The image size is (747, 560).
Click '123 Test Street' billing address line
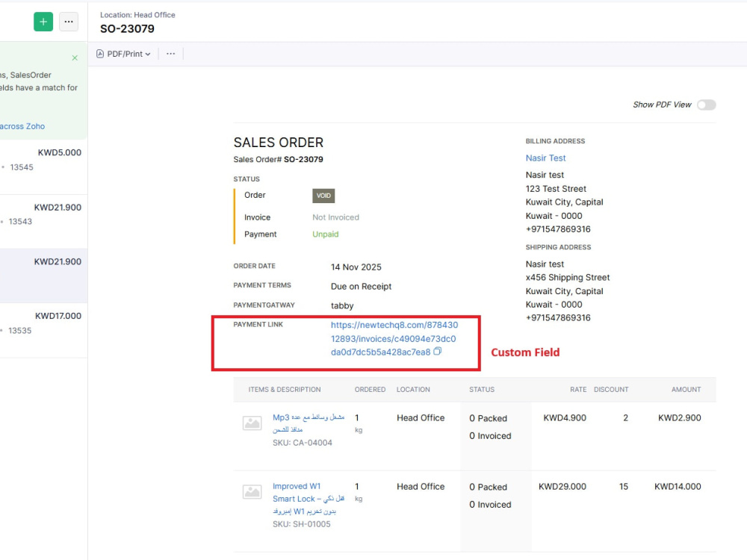click(556, 189)
